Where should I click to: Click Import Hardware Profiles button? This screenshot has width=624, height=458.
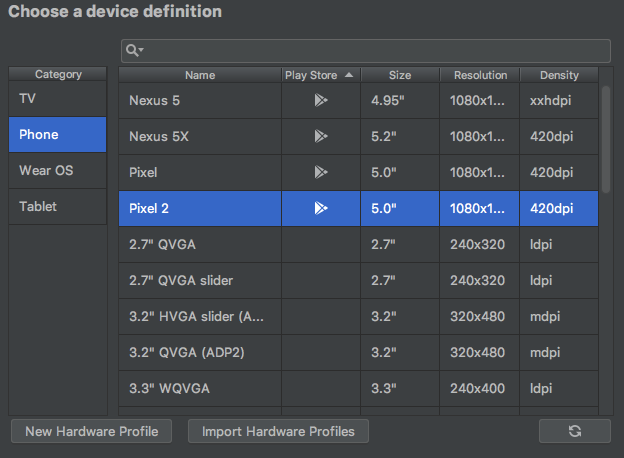tap(279, 431)
